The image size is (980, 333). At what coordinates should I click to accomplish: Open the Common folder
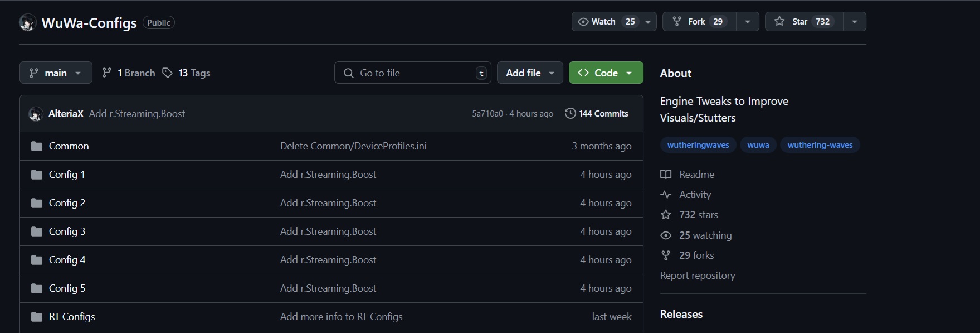69,146
